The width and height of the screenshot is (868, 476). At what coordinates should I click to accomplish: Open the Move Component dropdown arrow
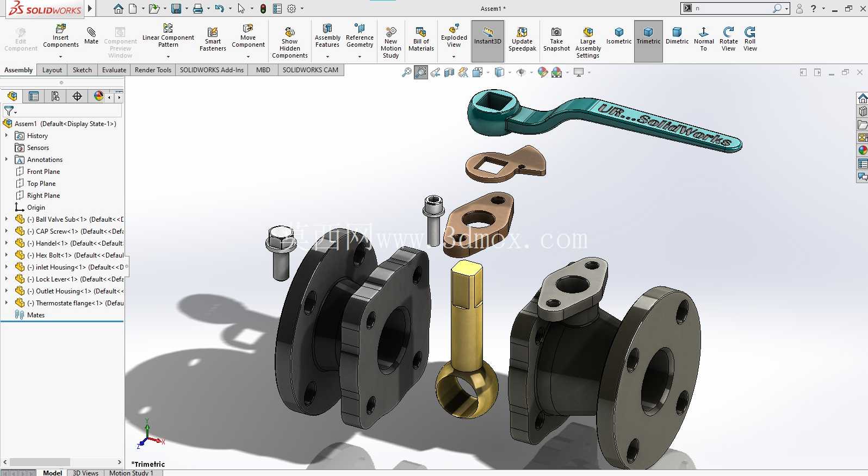click(x=248, y=57)
